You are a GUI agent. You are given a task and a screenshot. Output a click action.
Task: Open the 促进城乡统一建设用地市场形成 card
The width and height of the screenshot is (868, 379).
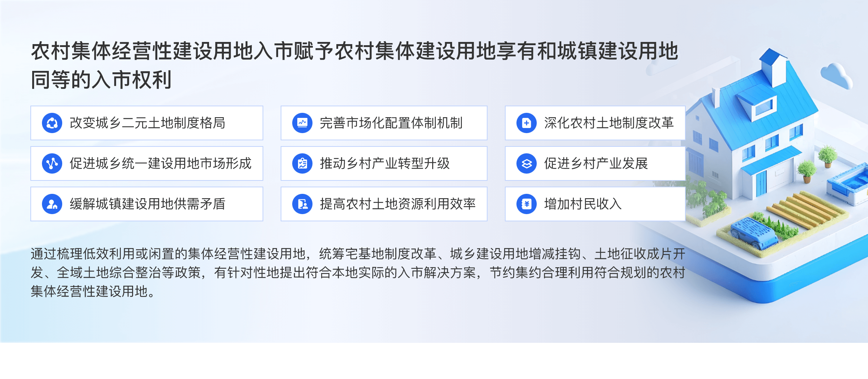pos(147,163)
